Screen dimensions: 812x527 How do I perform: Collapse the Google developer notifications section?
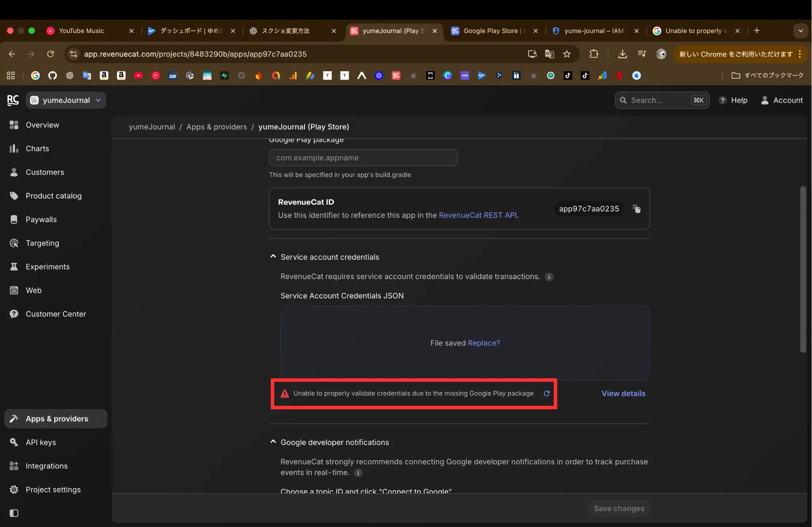click(272, 441)
